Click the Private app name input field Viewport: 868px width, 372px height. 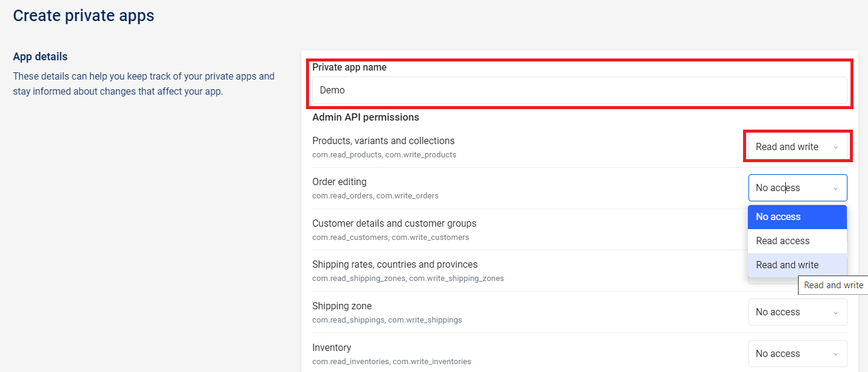click(579, 90)
